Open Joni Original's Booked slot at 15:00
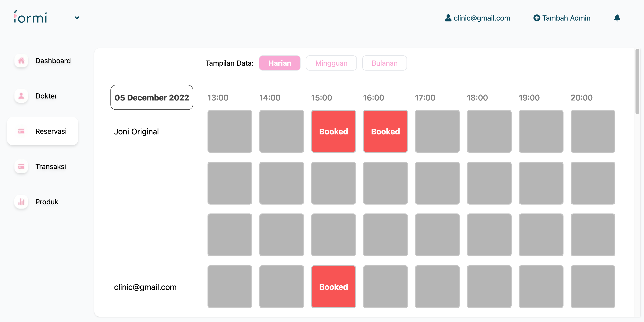Viewport: 644px width, 322px height. click(333, 131)
